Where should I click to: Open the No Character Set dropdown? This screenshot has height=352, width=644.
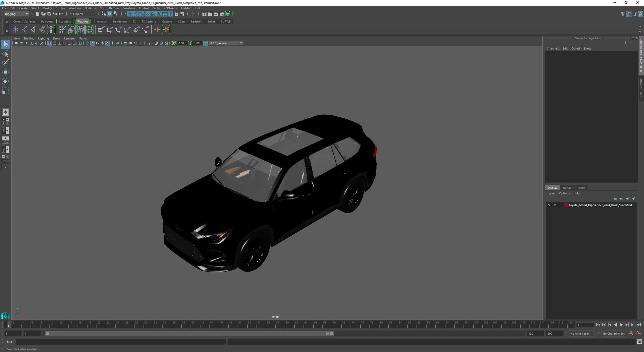coord(613,334)
